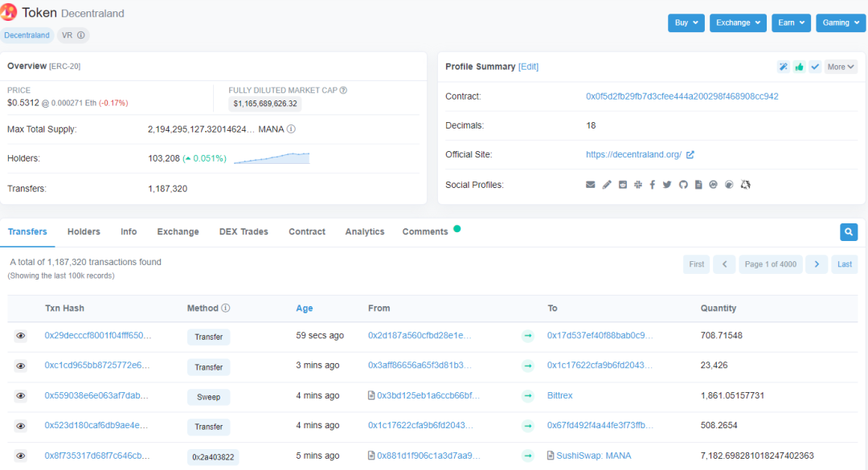Open the Gaming dropdown menu

click(x=840, y=23)
